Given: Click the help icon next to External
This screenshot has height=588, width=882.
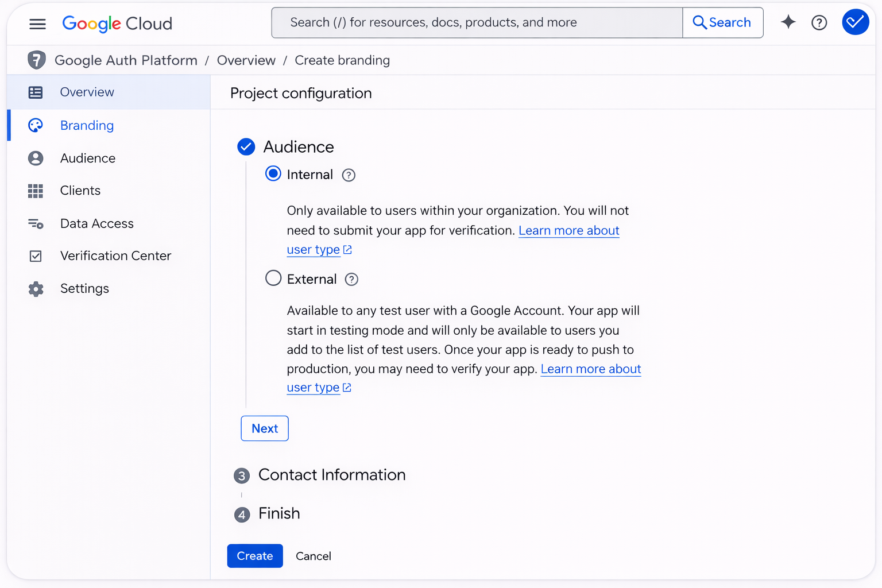Looking at the screenshot, I should point(351,280).
